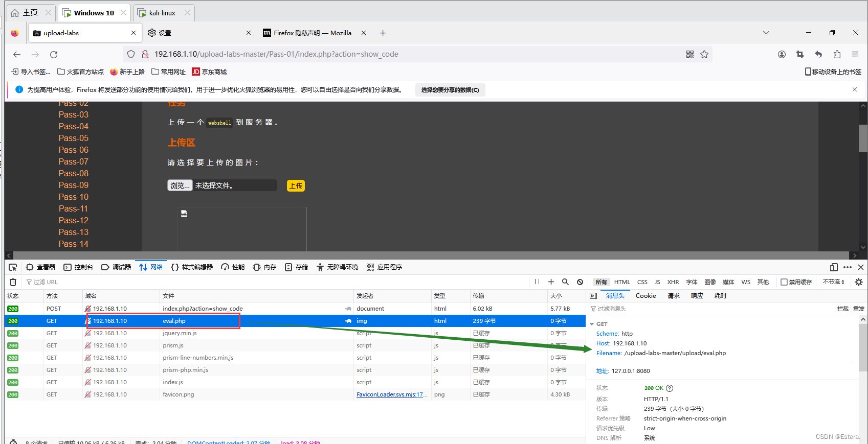This screenshot has height=444, width=868.
Task: Click the resend request button
Action: 859,309
